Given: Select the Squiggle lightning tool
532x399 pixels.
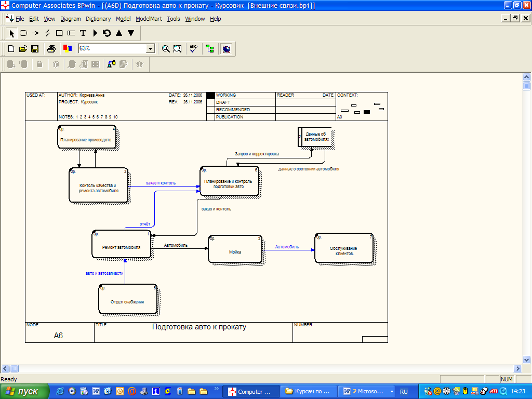Looking at the screenshot, I should 47,33.
